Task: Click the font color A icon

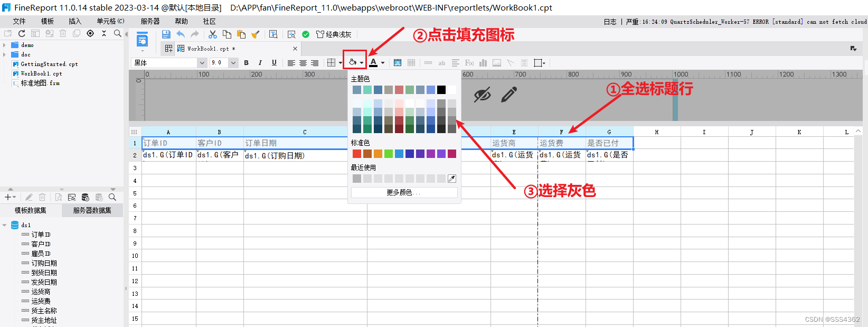Action: [x=373, y=62]
